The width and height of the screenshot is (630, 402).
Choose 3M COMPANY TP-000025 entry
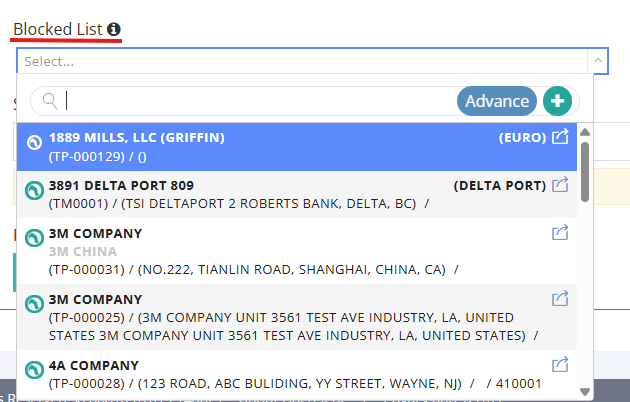297,317
